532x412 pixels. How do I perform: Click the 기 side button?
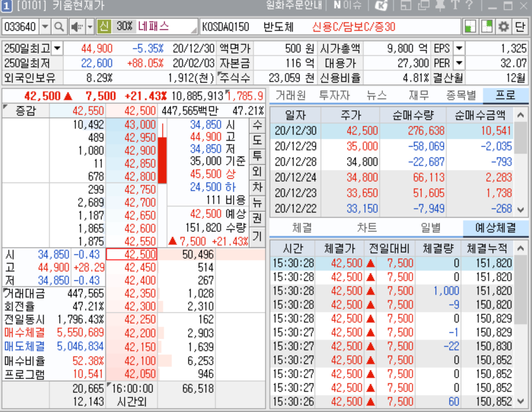257,235
